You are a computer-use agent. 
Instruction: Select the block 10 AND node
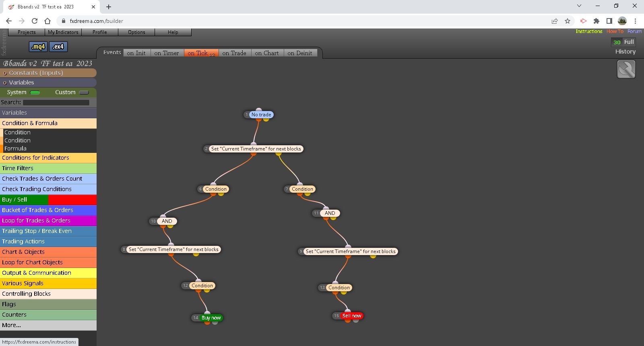point(167,221)
